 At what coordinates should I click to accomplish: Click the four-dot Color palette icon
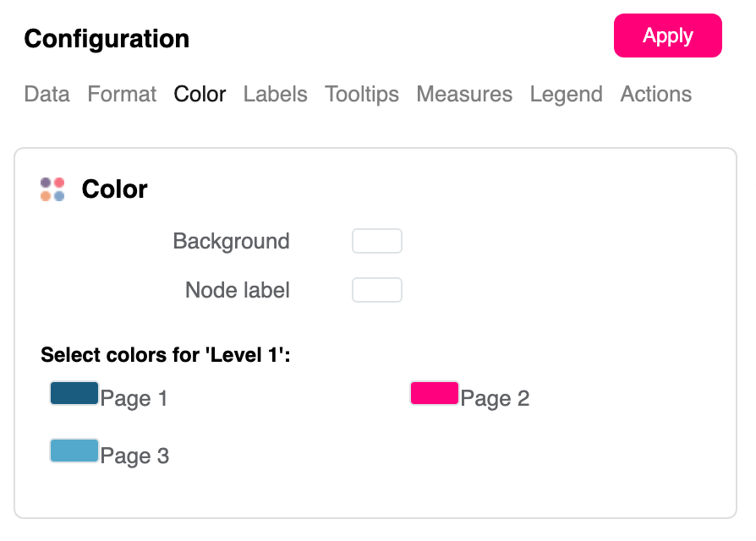coord(52,189)
